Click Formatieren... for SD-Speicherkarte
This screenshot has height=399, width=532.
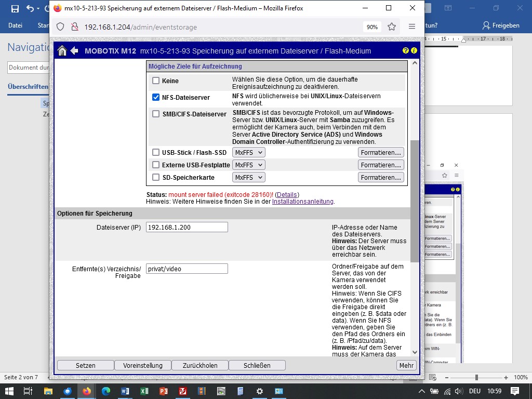(381, 178)
